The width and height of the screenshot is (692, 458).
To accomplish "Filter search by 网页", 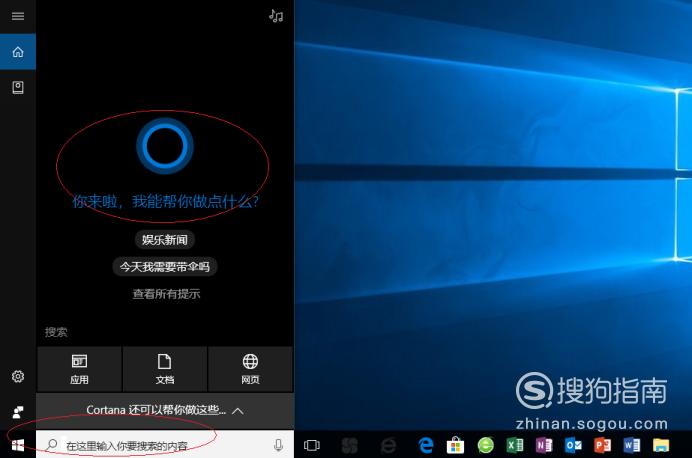I will pos(250,369).
